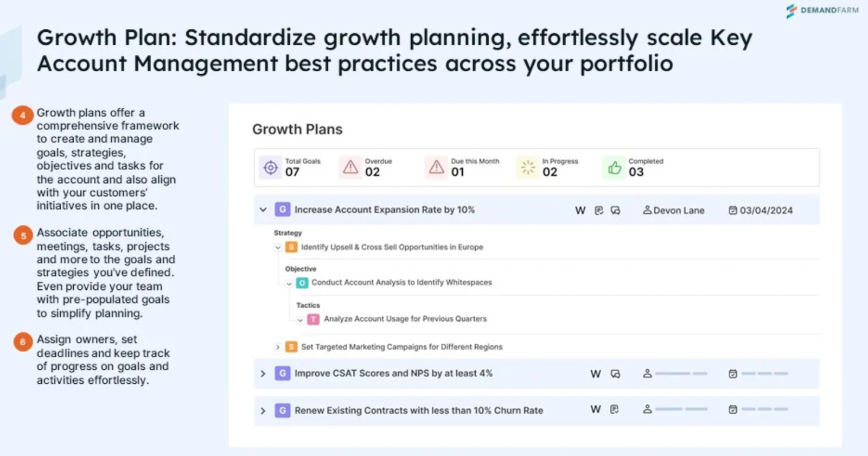868x456 pixels.
Task: Click the In Progress spinner icon
Action: point(528,167)
